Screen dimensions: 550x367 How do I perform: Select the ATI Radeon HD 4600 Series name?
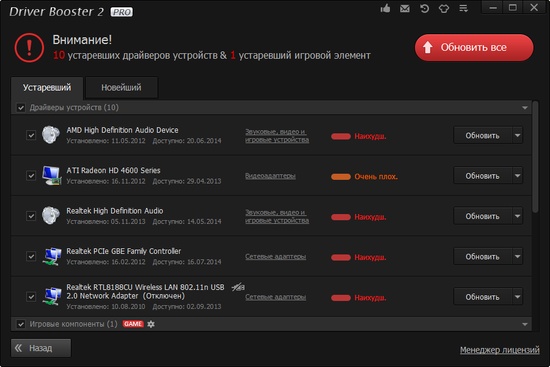113,171
